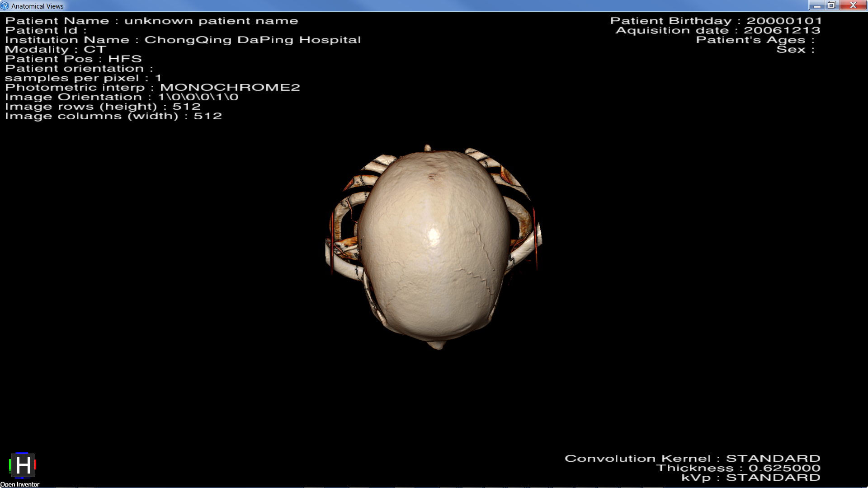
Task: Click the Patient Name label text
Action: tap(57, 21)
